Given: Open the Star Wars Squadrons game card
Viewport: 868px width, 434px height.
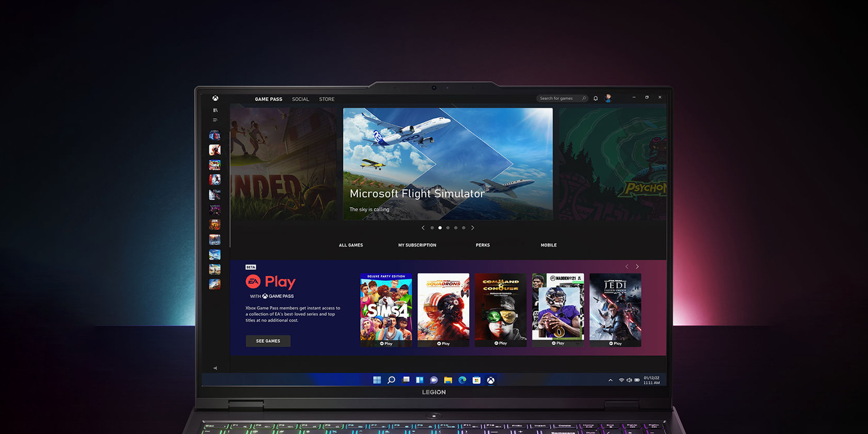Looking at the screenshot, I should click(x=443, y=310).
